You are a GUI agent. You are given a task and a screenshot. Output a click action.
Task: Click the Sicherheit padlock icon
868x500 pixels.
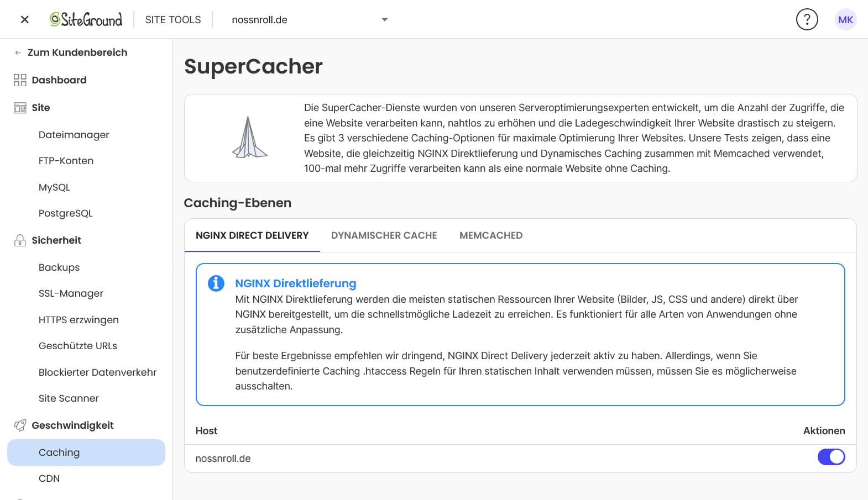[x=20, y=240]
